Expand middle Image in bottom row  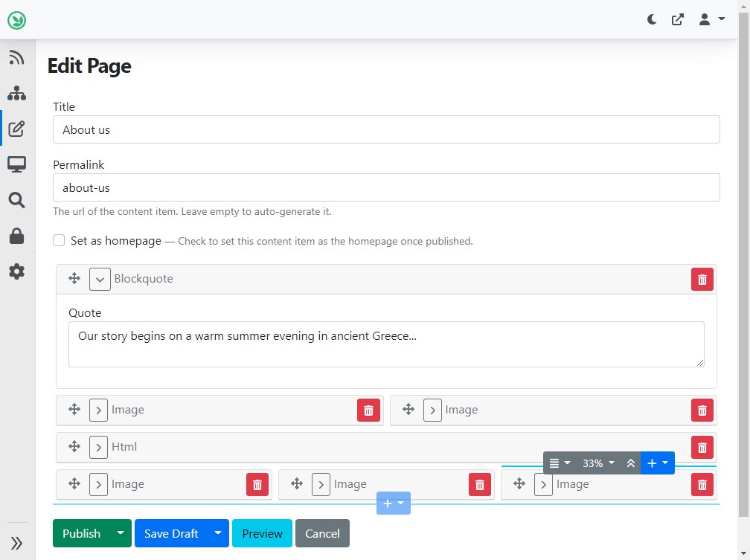point(321,485)
